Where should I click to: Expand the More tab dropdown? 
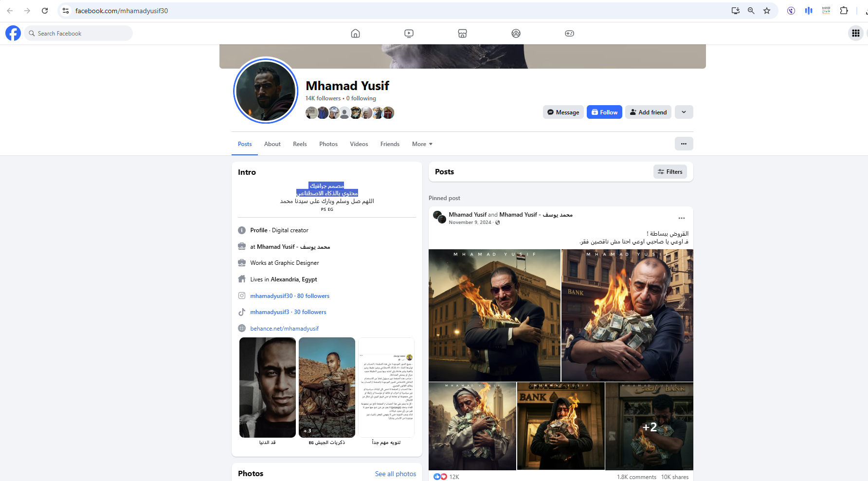pyautogui.click(x=422, y=144)
